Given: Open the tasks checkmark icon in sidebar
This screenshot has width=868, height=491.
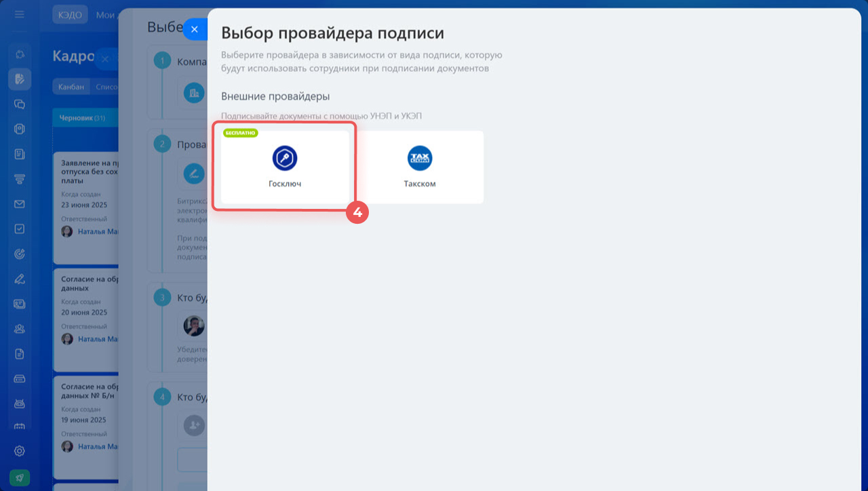Looking at the screenshot, I should [20, 229].
